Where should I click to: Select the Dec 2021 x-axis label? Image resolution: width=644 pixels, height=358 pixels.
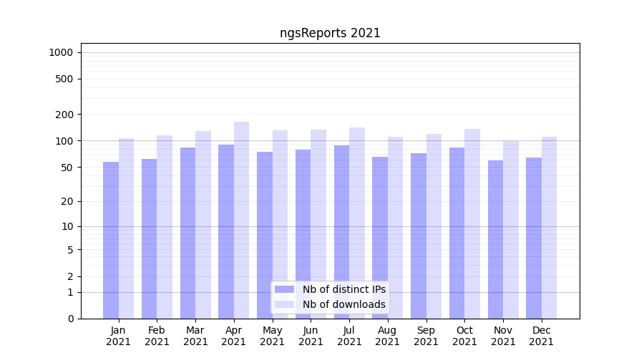pos(541,336)
